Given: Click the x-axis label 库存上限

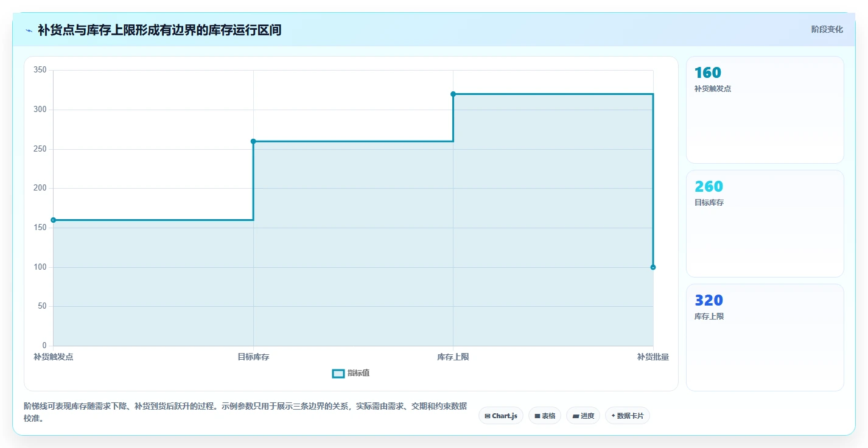Looking at the screenshot, I should pyautogui.click(x=453, y=357).
